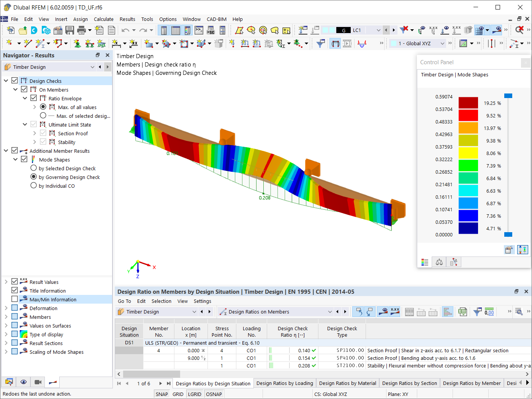The width and height of the screenshot is (532, 399).
Task: Toggle the deformation display icon
Action: click(x=335, y=43)
